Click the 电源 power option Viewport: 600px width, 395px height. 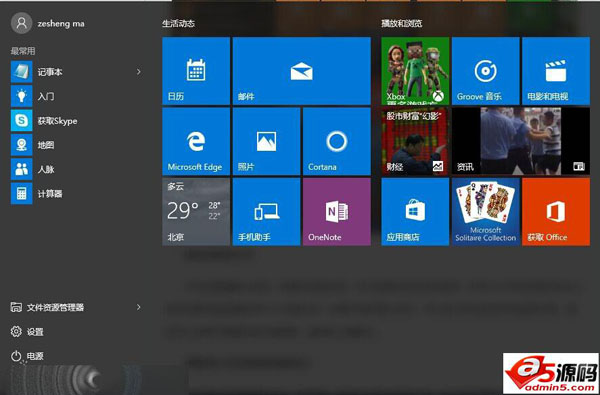(27, 356)
